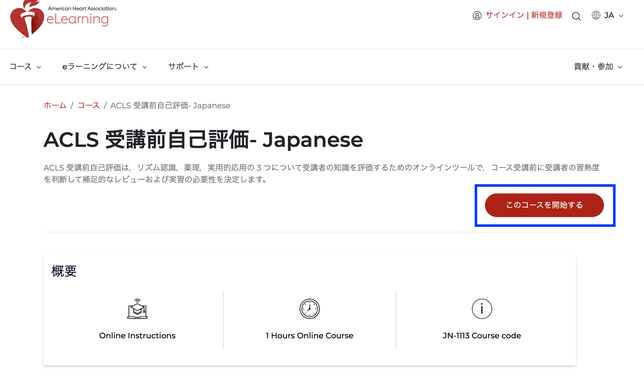Go to ホーム in the breadcrumb
Viewport: 644px width, 377px height.
pyautogui.click(x=55, y=106)
